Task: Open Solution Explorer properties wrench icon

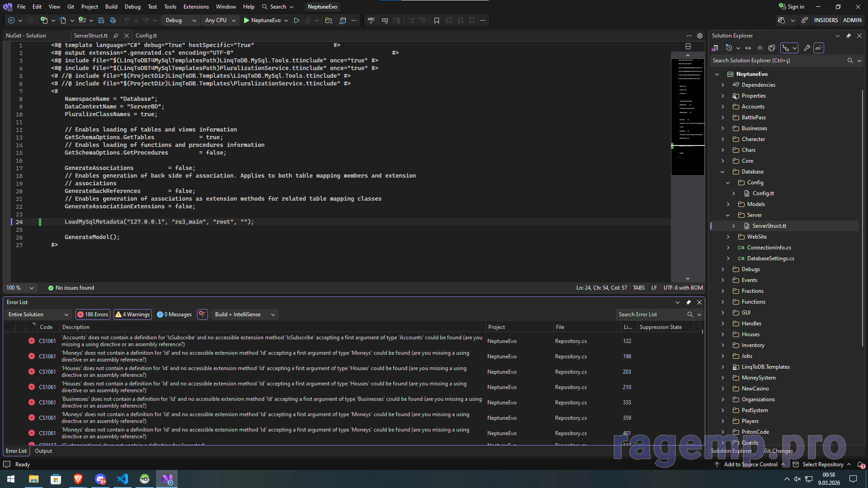Action: click(807, 48)
